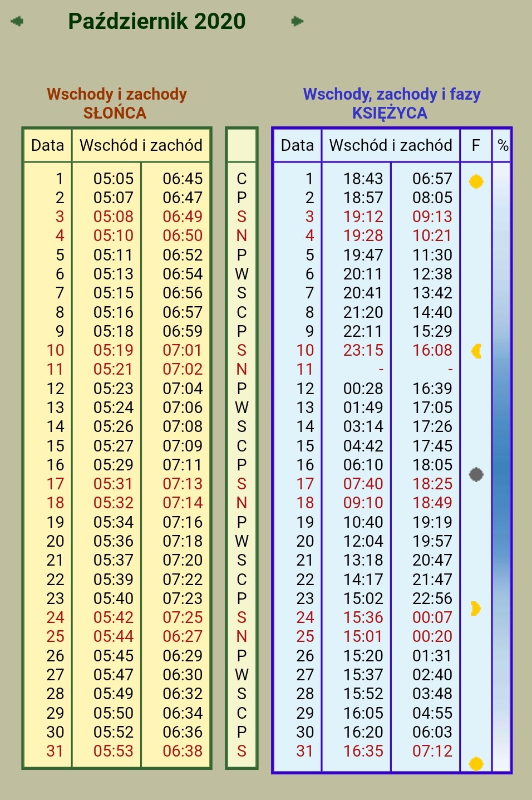
Task: Click moonrise time 00:28 on day 12
Action: (363, 389)
